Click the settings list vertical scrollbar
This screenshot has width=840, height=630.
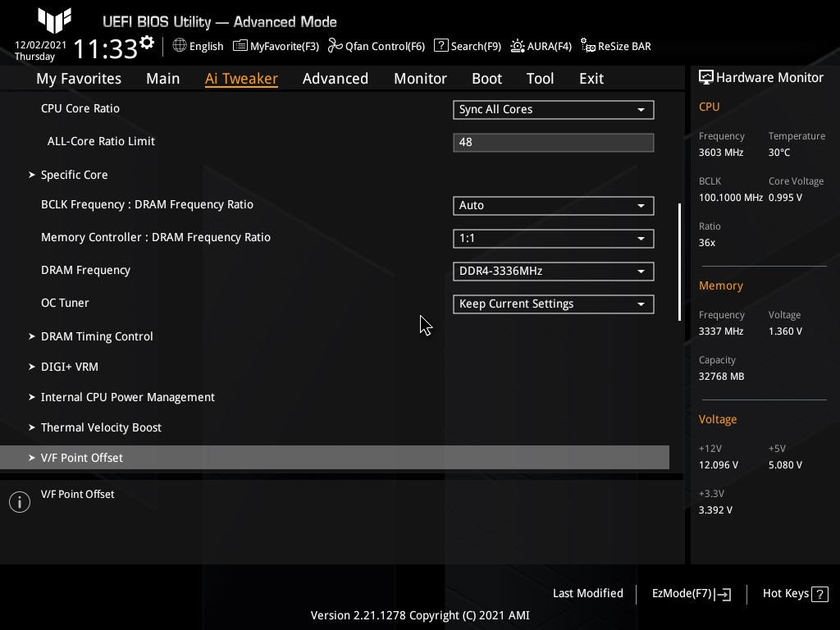point(680,262)
